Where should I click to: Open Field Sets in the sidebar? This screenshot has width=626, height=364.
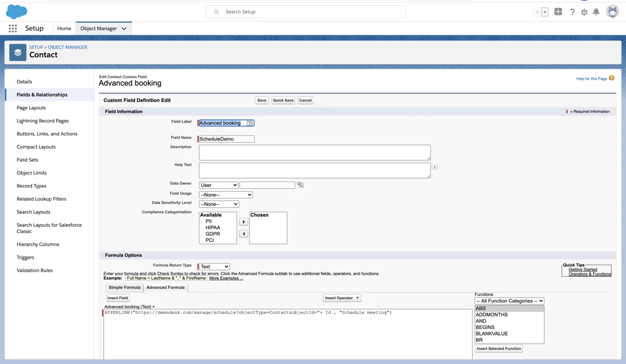click(x=27, y=160)
